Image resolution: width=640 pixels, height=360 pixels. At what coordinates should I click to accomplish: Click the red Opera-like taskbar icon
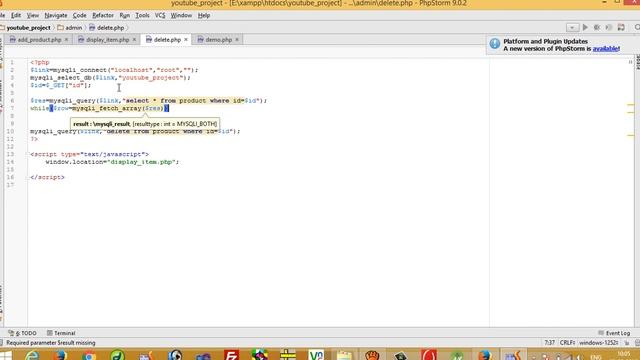(x=429, y=355)
